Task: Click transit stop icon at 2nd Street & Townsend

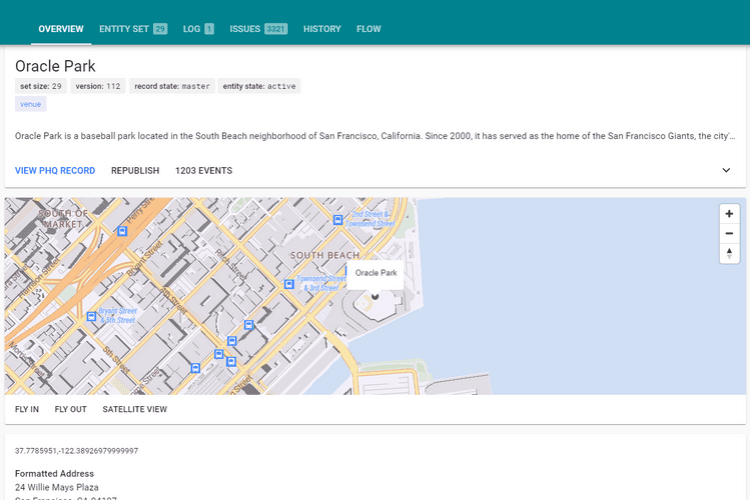Action: point(338,220)
